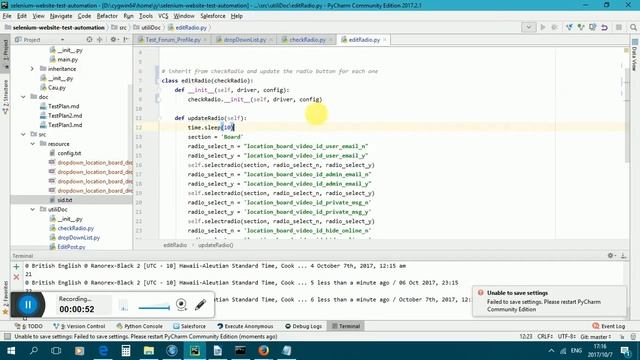Click the VCS Revert arrow icon

604,27
